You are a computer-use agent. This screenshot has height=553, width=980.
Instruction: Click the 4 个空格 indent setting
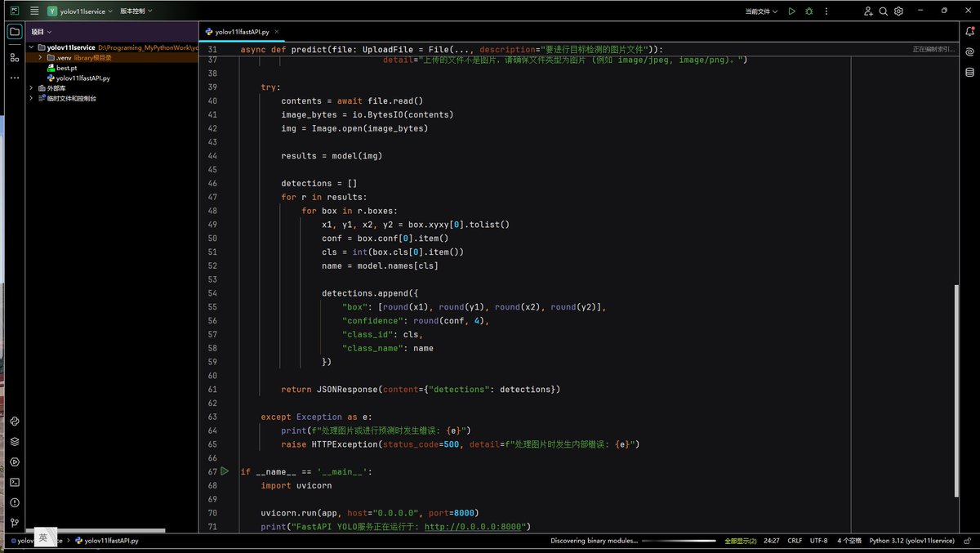pyautogui.click(x=849, y=541)
